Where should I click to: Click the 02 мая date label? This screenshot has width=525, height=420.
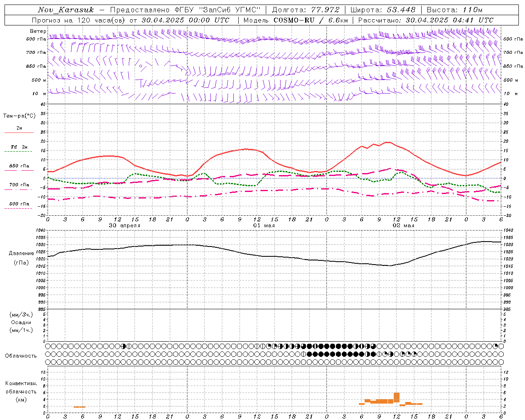point(404,226)
